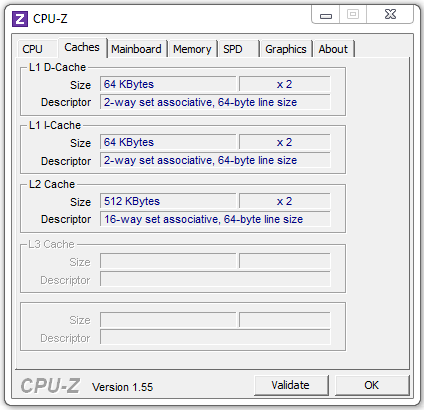
Task: Select the Memory tab
Action: pos(192,49)
